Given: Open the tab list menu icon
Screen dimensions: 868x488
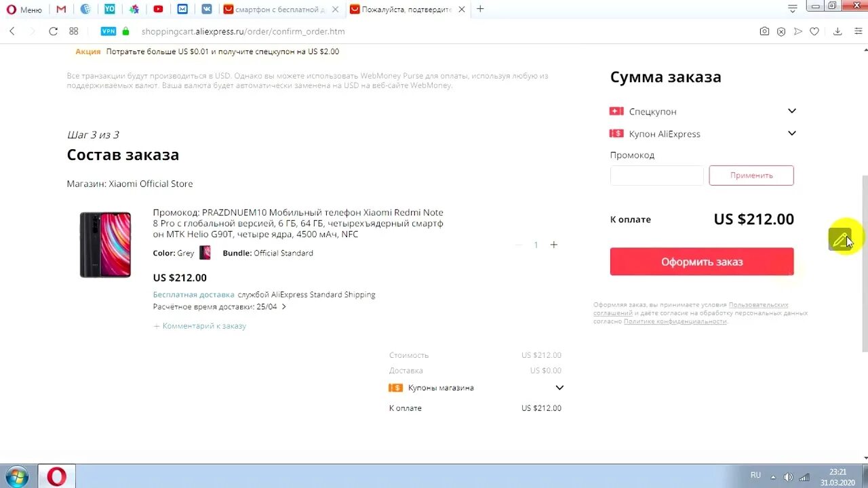Looking at the screenshot, I should pos(792,9).
